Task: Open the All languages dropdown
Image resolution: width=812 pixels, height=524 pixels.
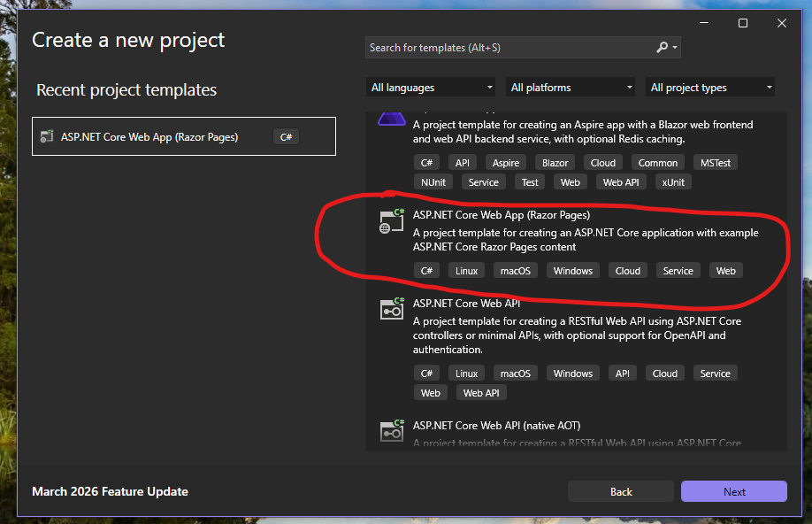Action: 432,88
